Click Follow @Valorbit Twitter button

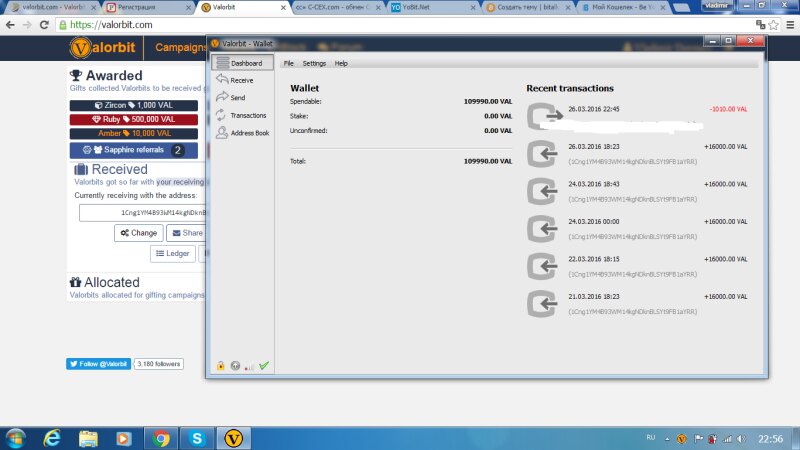click(x=98, y=364)
